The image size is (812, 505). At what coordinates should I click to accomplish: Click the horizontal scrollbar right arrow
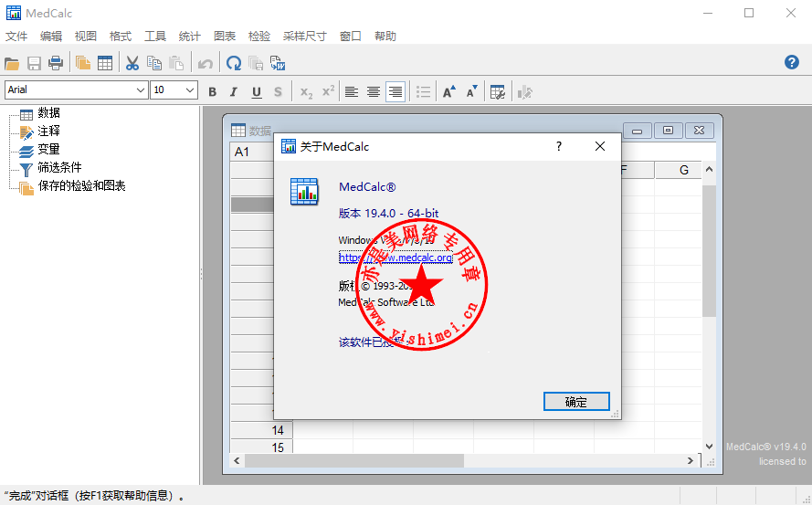690,460
